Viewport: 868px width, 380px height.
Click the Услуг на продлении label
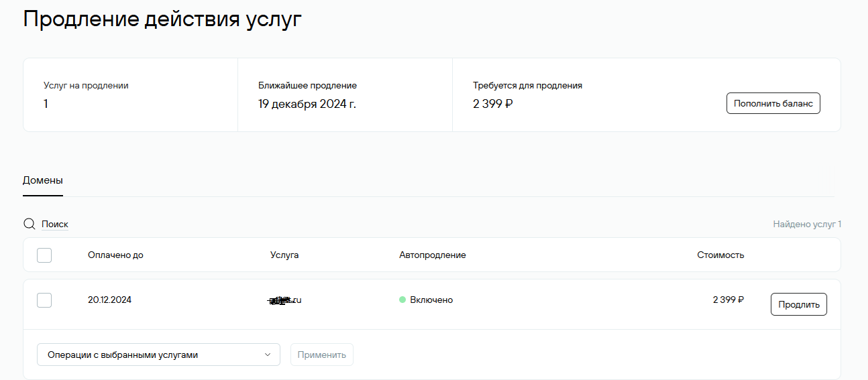pos(86,85)
